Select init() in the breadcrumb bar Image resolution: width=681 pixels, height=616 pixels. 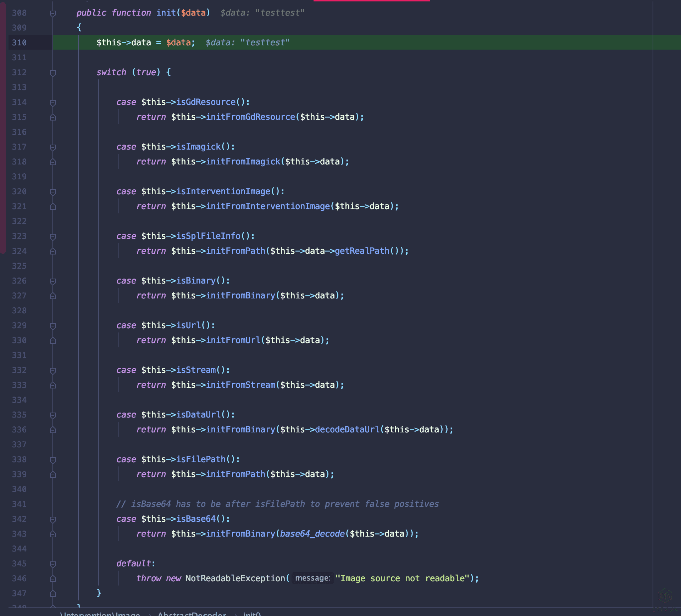point(252,614)
